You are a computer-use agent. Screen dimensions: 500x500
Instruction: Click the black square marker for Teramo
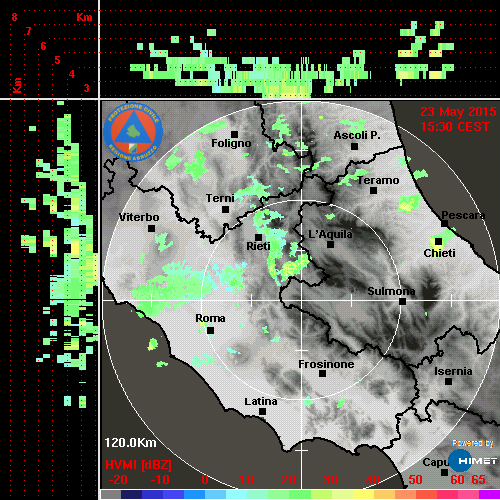tap(373, 190)
